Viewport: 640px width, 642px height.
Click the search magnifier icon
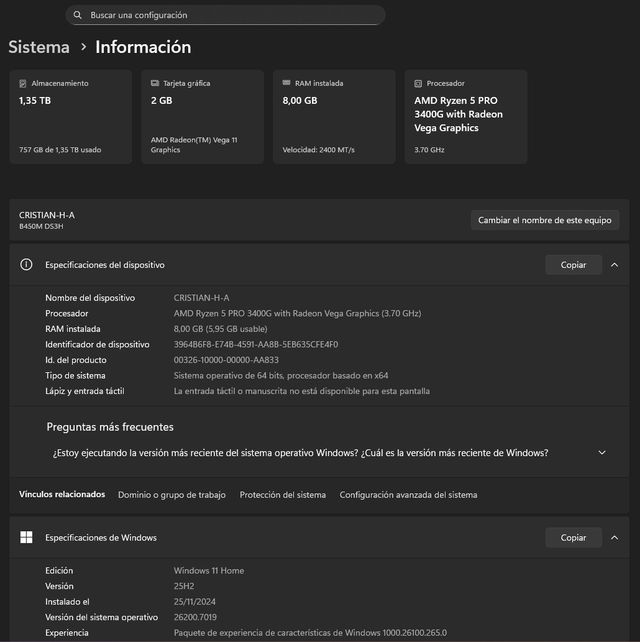point(77,15)
